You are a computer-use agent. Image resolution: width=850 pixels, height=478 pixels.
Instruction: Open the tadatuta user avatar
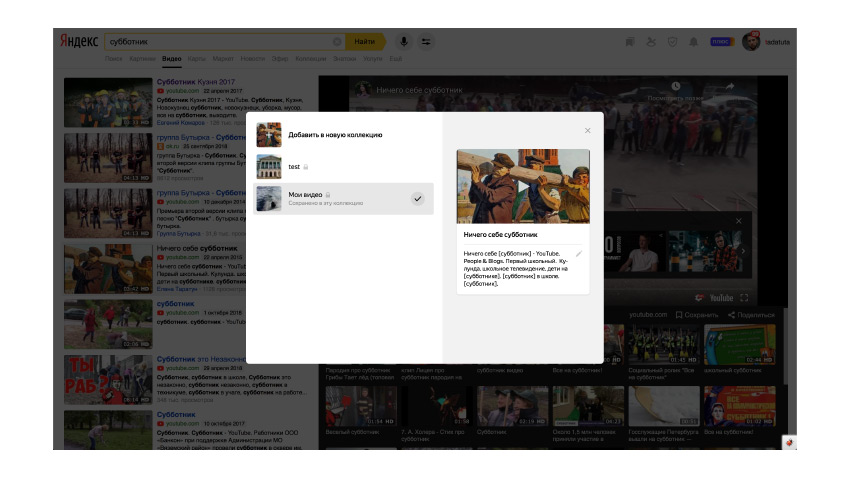click(x=751, y=42)
